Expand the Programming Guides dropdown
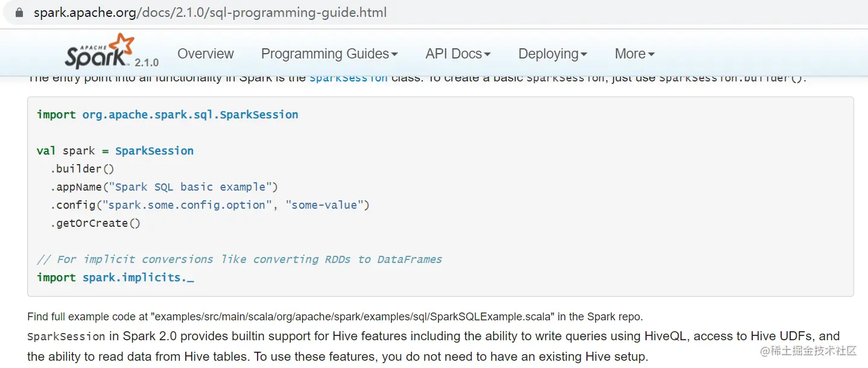868x368 pixels. click(x=329, y=54)
